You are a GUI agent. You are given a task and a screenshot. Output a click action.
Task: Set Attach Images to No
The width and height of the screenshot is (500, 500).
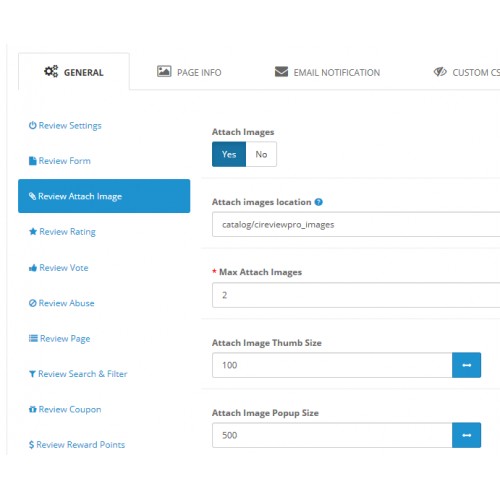pos(261,154)
